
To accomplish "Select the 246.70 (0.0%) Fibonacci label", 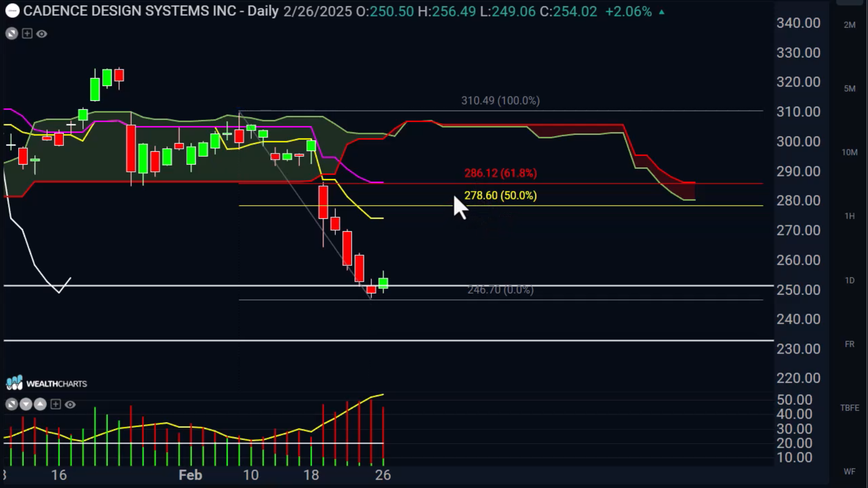I will click(x=500, y=290).
